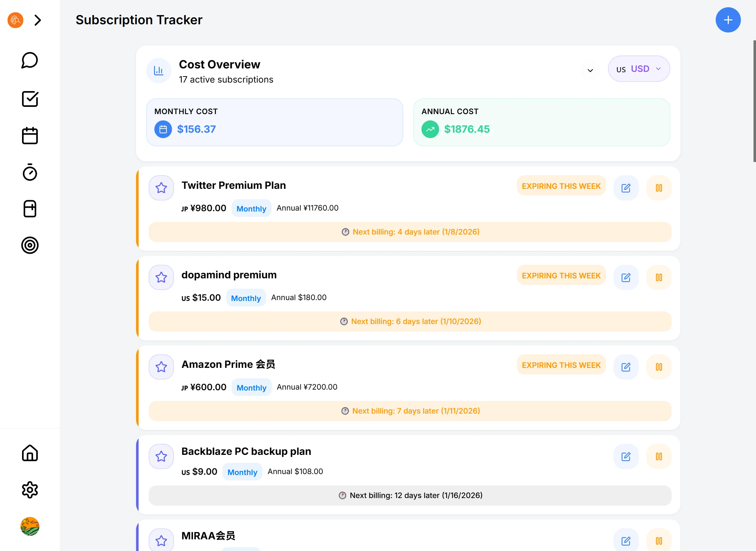
Task: Open the calendar sidebar icon
Action: (30, 136)
